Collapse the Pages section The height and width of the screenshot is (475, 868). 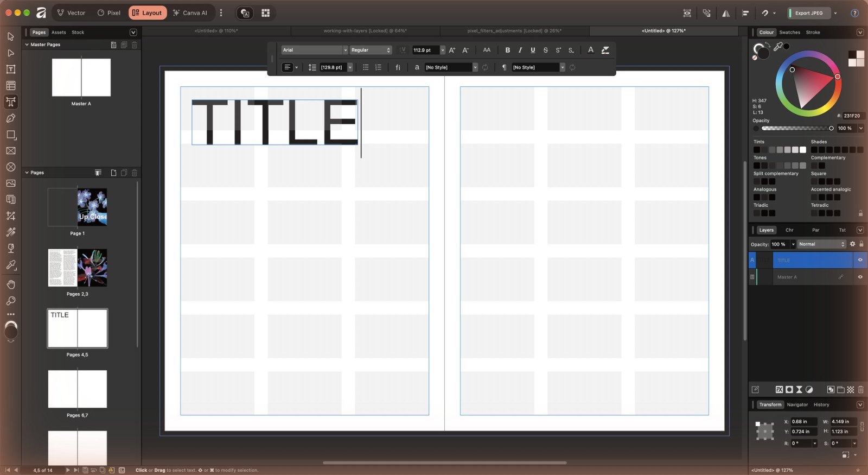[x=27, y=173]
